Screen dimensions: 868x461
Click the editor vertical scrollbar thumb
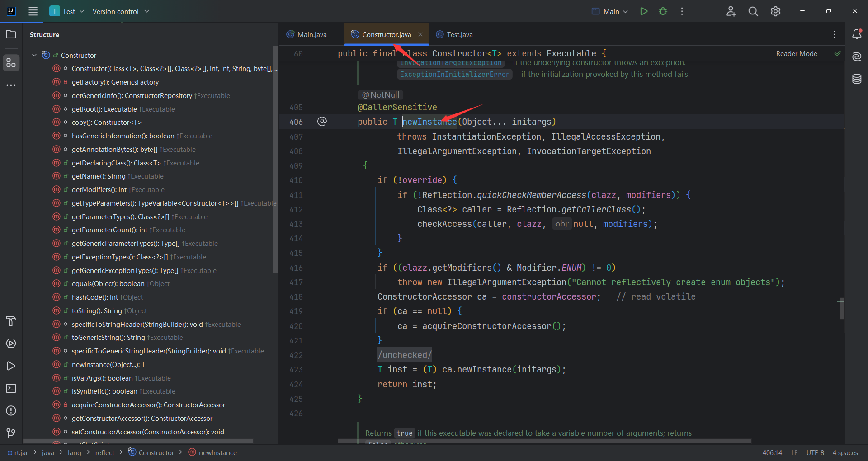(841, 309)
